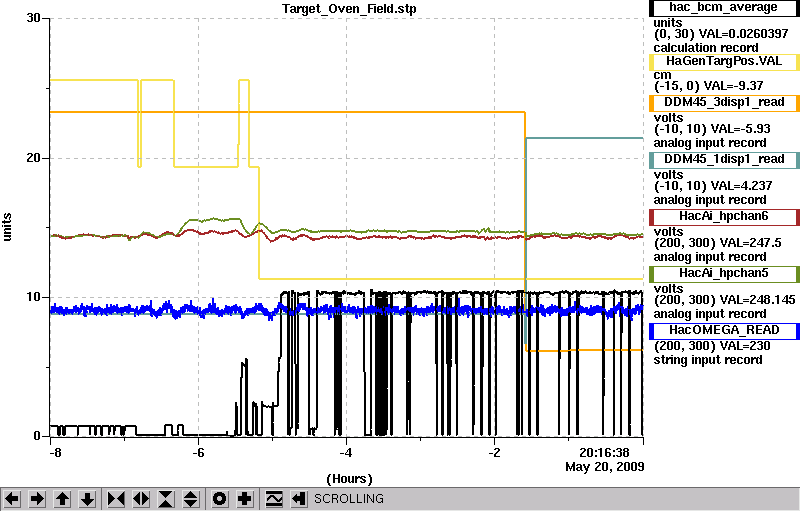Click the -4 tick on the time axis

pos(346,452)
